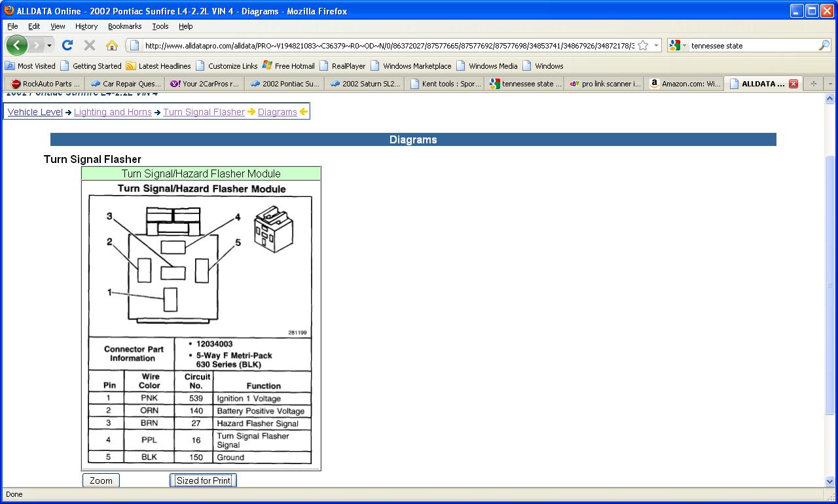Open the RealPlayer bookmark
The width and height of the screenshot is (838, 504).
pos(342,65)
